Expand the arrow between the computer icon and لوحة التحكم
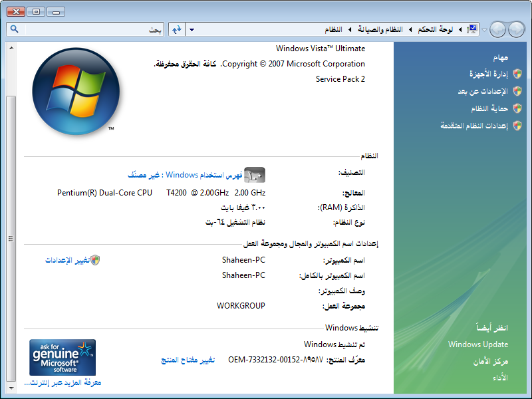532x399 pixels. pyautogui.click(x=460, y=29)
